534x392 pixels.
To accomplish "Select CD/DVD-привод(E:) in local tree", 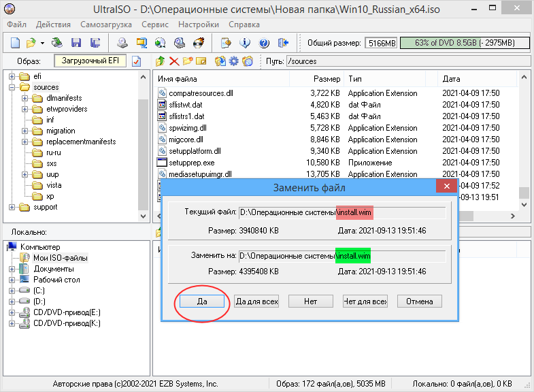I will [67, 312].
